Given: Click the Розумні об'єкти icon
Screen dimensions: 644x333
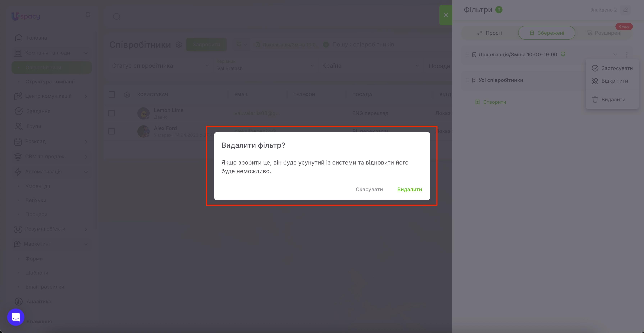Looking at the screenshot, I should tap(18, 229).
